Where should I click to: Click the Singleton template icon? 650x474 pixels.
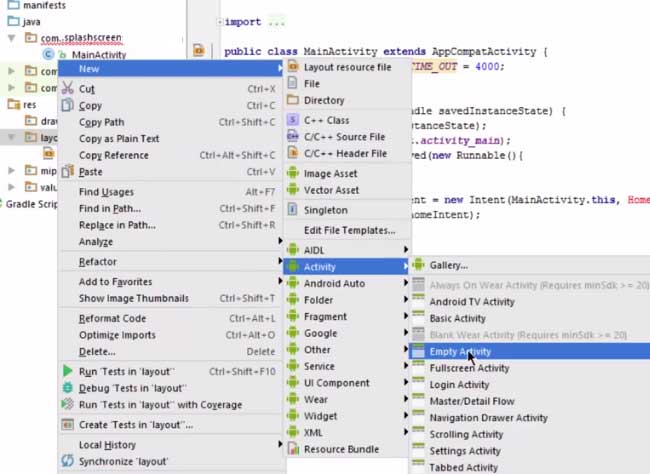pos(293,209)
